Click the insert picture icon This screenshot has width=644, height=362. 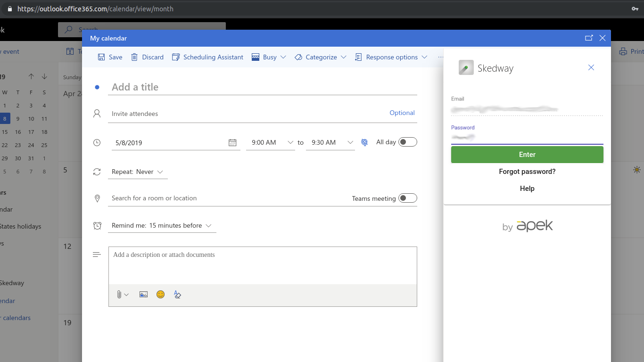point(144,295)
